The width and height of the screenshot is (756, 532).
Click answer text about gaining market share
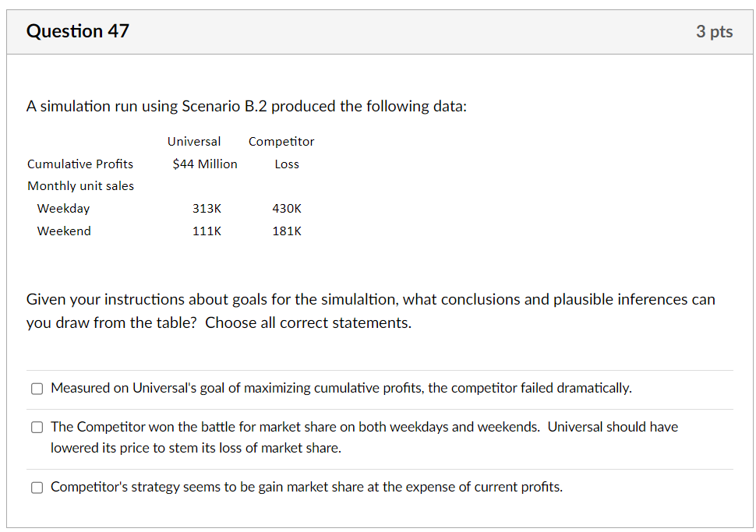[x=306, y=487]
